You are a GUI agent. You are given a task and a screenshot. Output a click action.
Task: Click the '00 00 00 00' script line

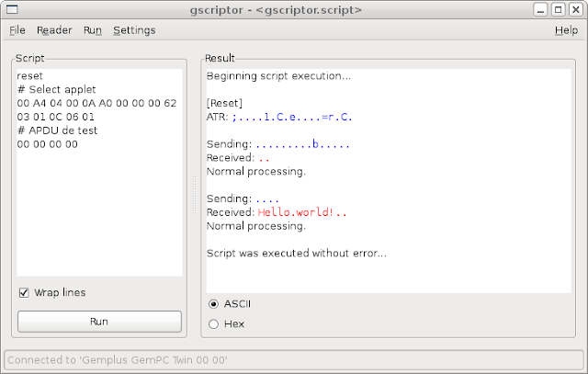(x=47, y=144)
